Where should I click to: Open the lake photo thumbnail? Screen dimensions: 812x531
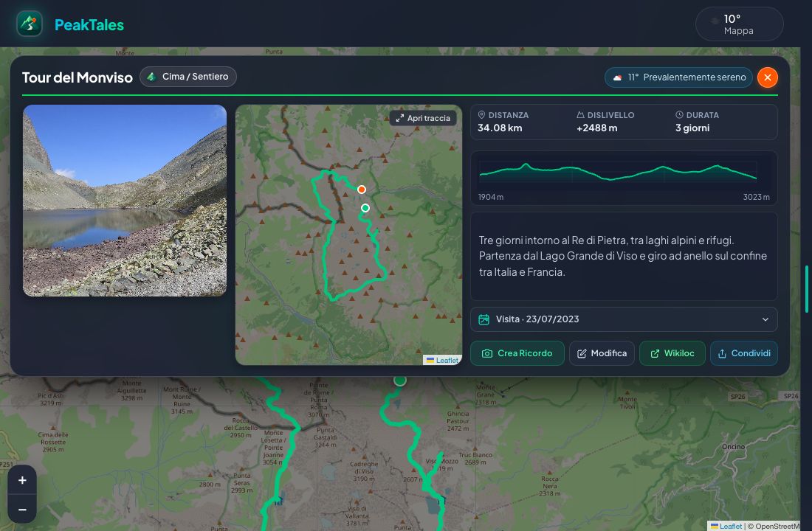(x=125, y=201)
